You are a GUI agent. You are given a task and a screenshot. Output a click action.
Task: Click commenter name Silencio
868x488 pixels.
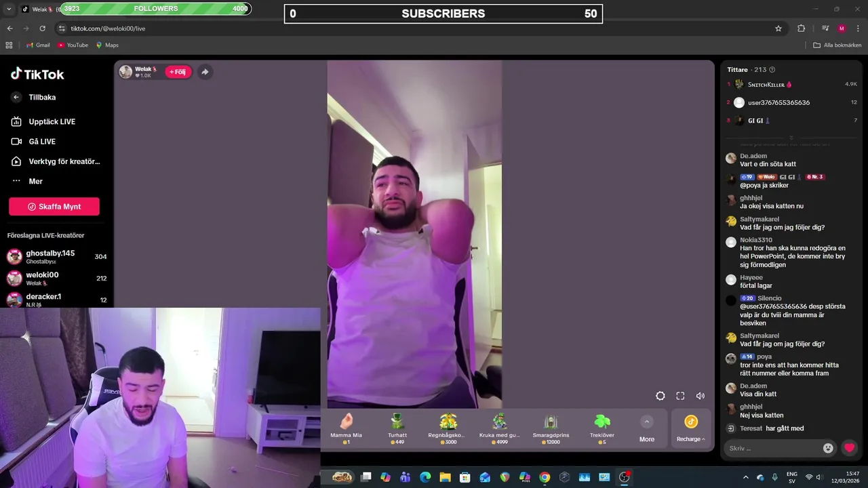(x=770, y=298)
